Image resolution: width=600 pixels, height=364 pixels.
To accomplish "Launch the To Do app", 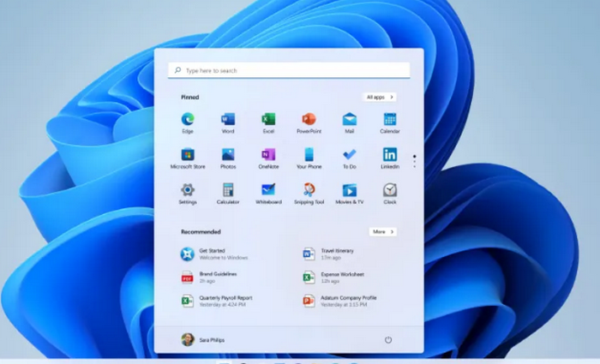I will [350, 158].
